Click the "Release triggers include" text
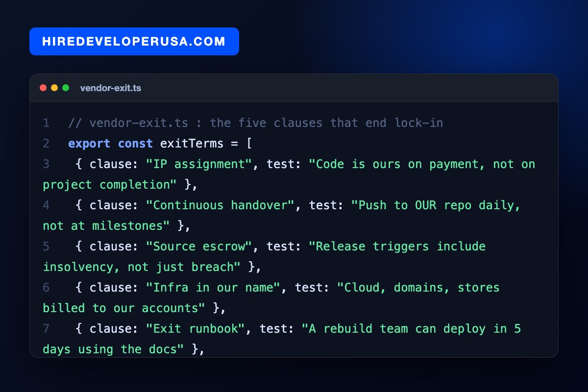The image size is (588, 392). click(x=397, y=246)
